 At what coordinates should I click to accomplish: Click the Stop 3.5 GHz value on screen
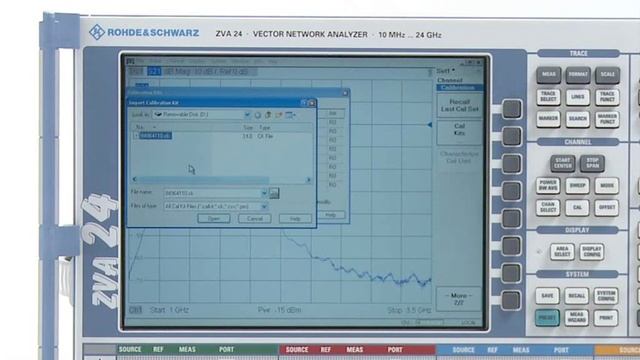[x=409, y=311]
